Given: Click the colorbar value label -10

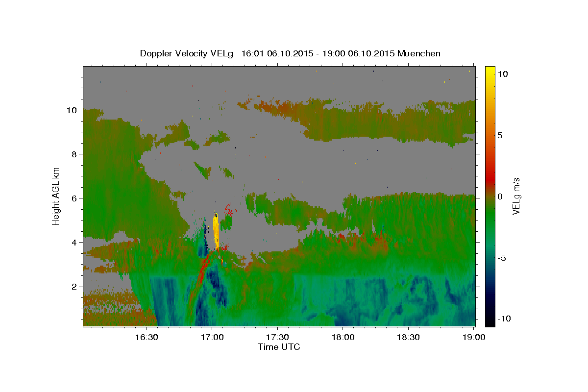Looking at the screenshot, I should click(x=505, y=318).
